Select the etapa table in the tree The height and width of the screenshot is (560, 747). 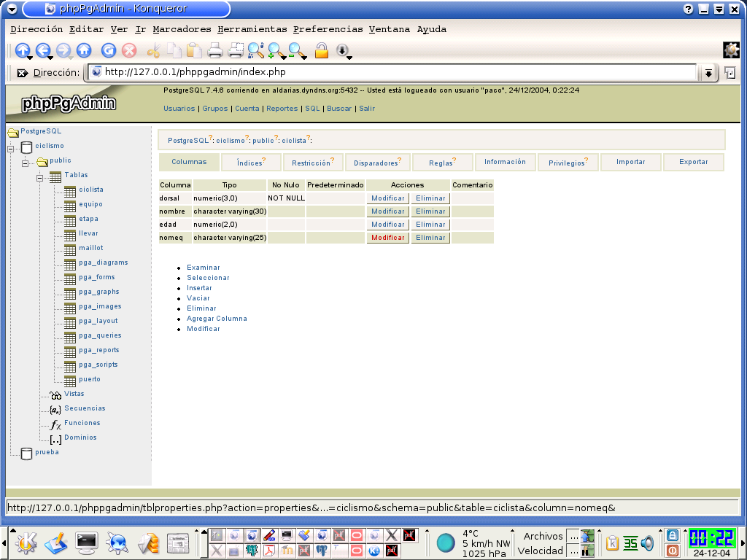click(x=88, y=219)
